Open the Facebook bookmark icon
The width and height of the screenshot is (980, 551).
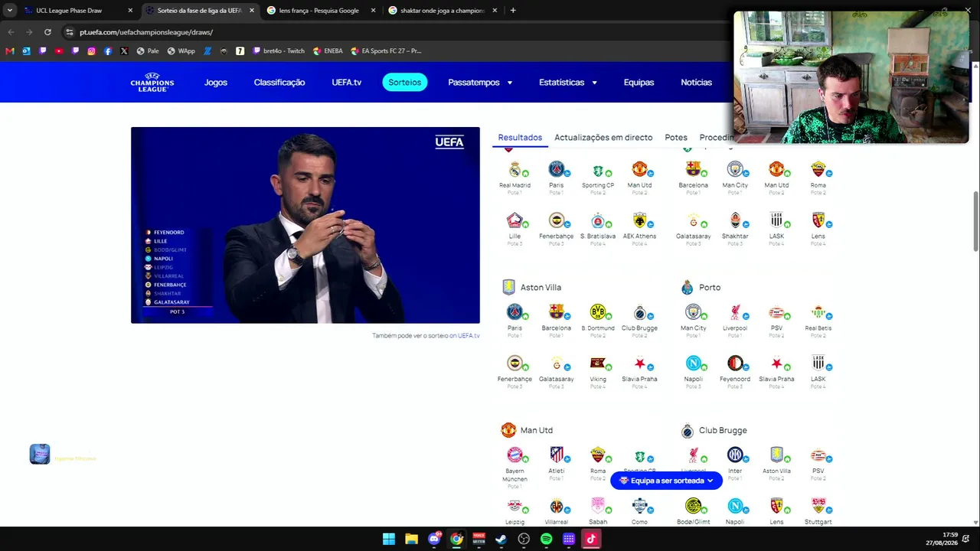coord(108,51)
